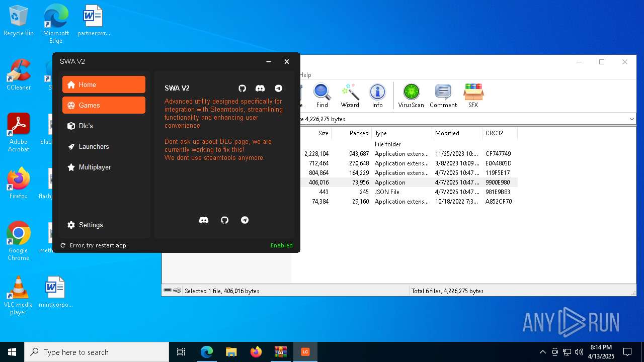Open notification center on taskbar

coord(627,352)
